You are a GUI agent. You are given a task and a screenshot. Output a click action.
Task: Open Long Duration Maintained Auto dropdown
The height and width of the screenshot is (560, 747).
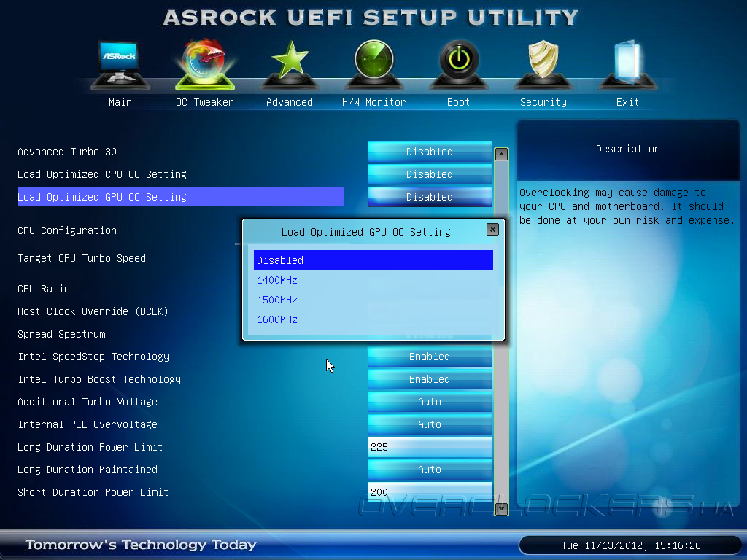point(429,470)
